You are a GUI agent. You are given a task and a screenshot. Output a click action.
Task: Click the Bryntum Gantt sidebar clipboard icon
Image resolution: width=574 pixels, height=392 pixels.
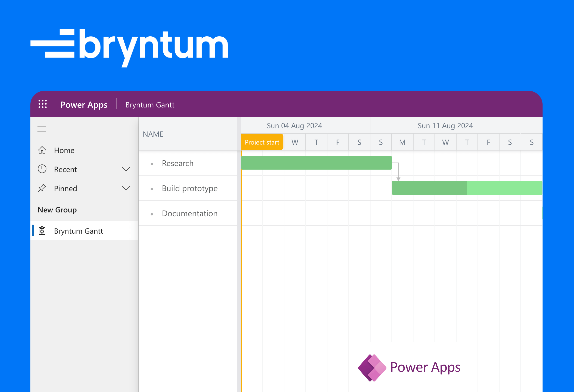coord(42,231)
